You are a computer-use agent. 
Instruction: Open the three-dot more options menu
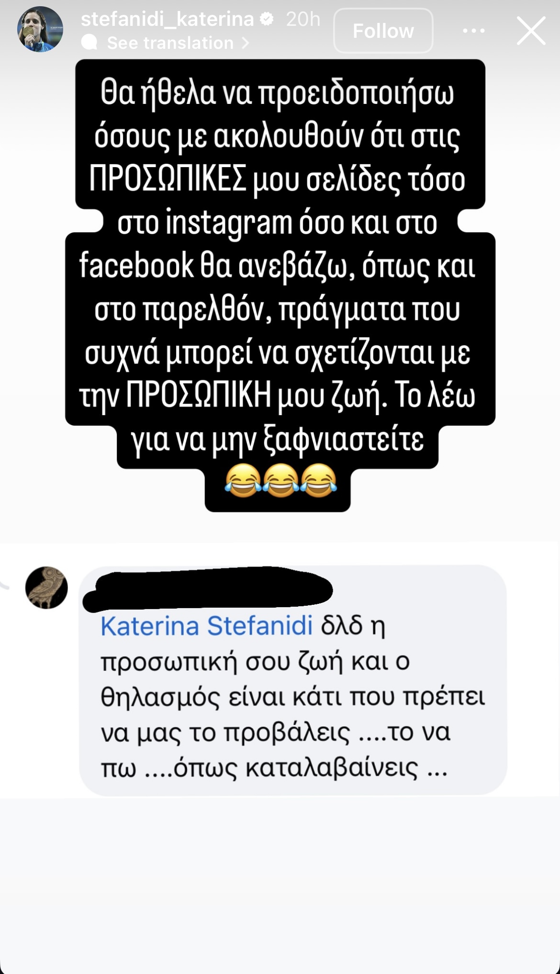474,31
